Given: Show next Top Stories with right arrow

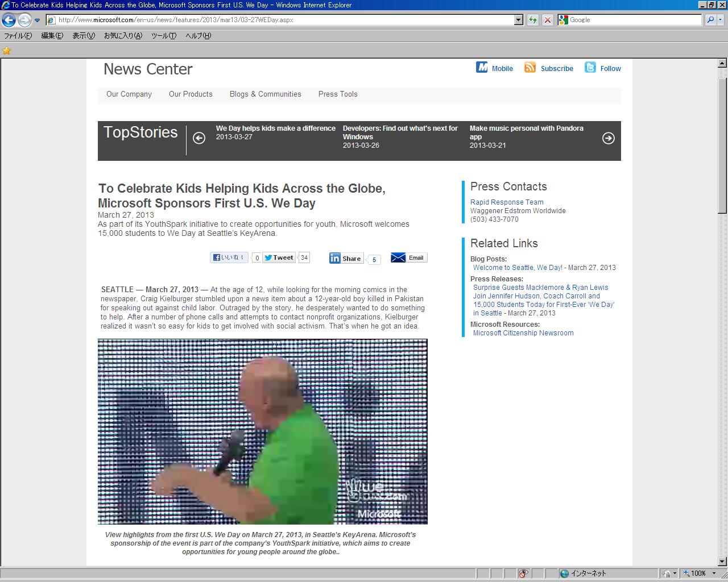Looking at the screenshot, I should [609, 138].
